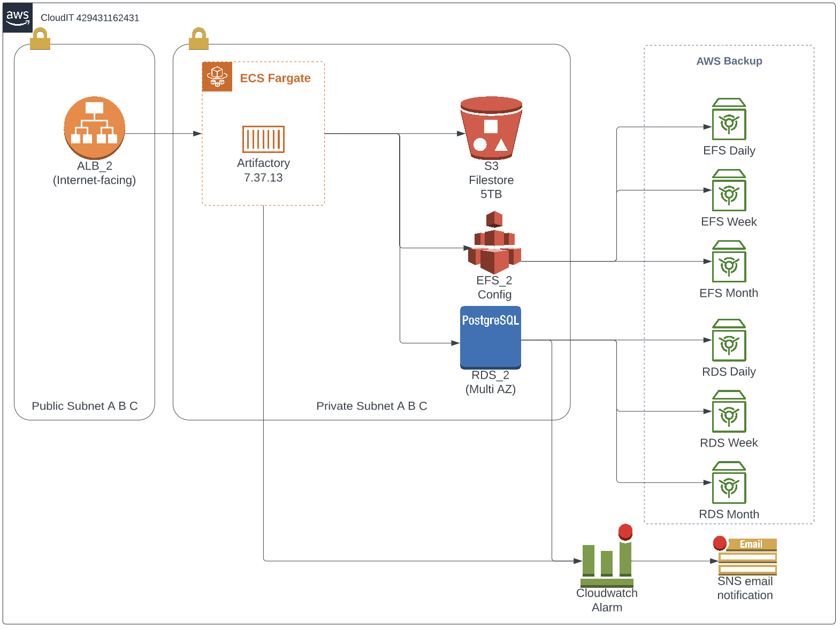840x629 pixels.
Task: Click the RDS_2 (Multi AZ) label
Action: [x=491, y=382]
